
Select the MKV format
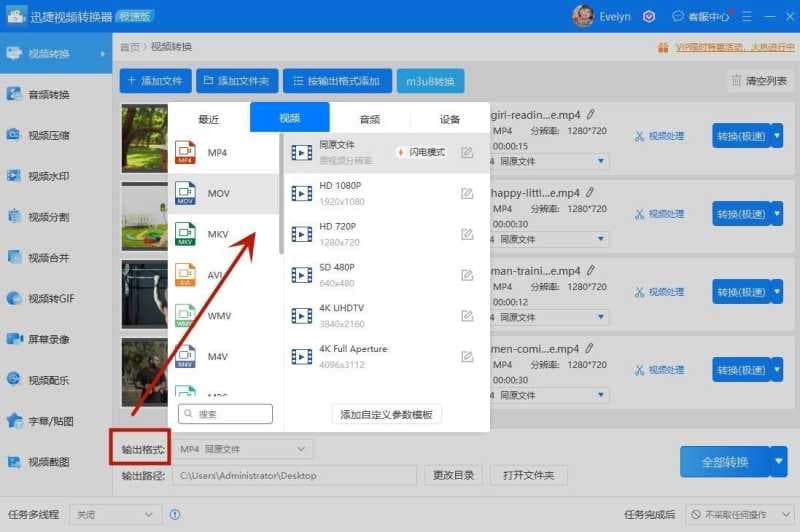pyautogui.click(x=223, y=234)
